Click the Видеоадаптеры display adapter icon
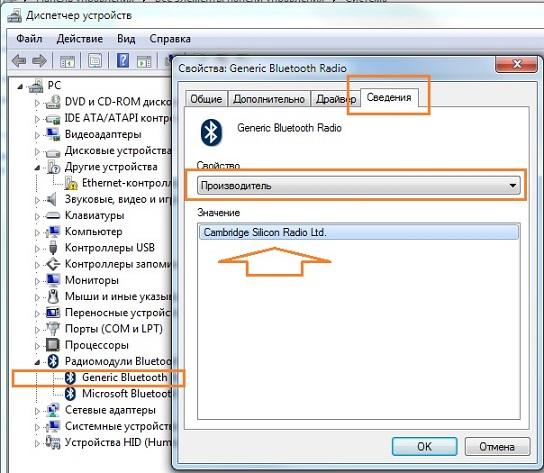 (53, 134)
